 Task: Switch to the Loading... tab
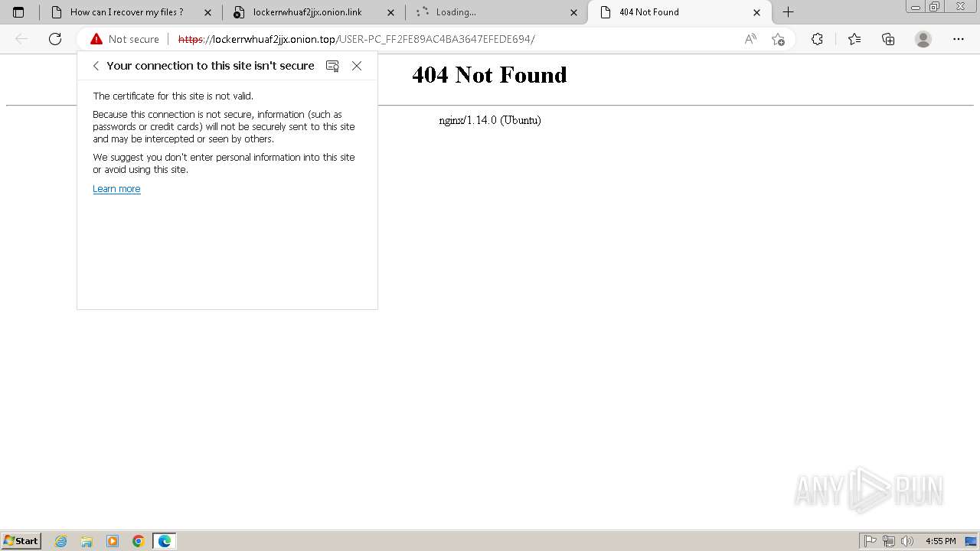[x=496, y=12]
